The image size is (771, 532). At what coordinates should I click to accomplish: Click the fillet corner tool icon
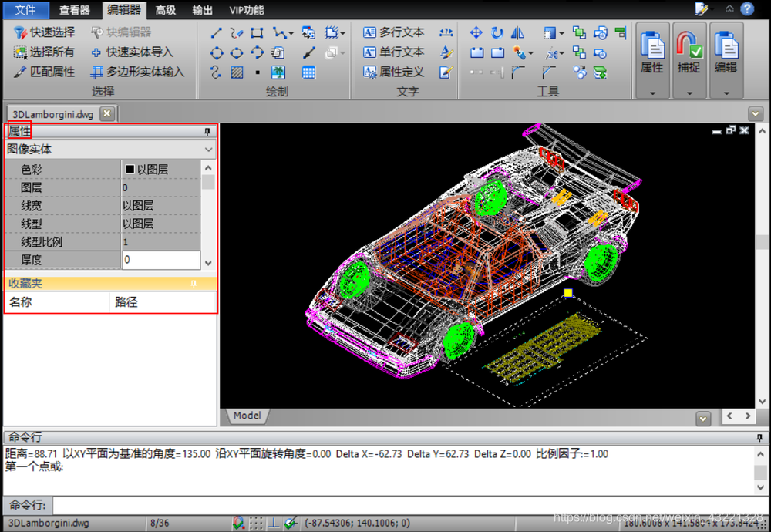tap(518, 72)
